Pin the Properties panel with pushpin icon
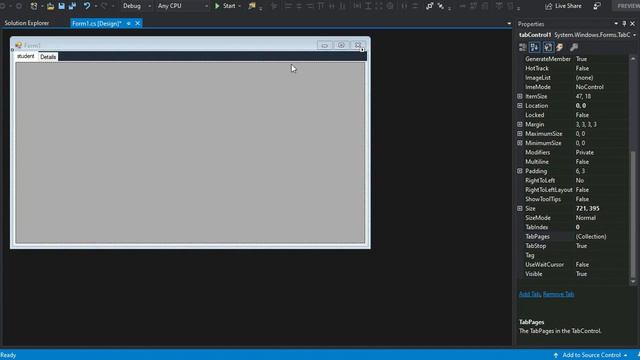Image resolution: width=640 pixels, height=360 pixels. click(624, 24)
